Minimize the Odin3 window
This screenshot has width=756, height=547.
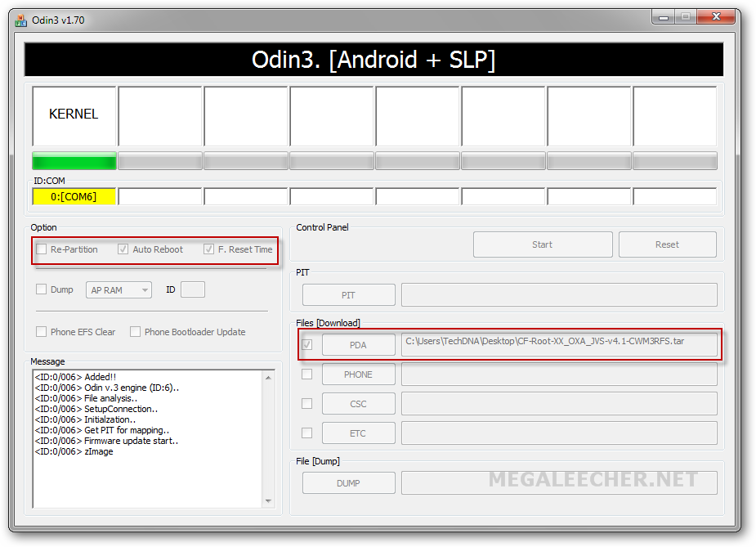tap(664, 17)
